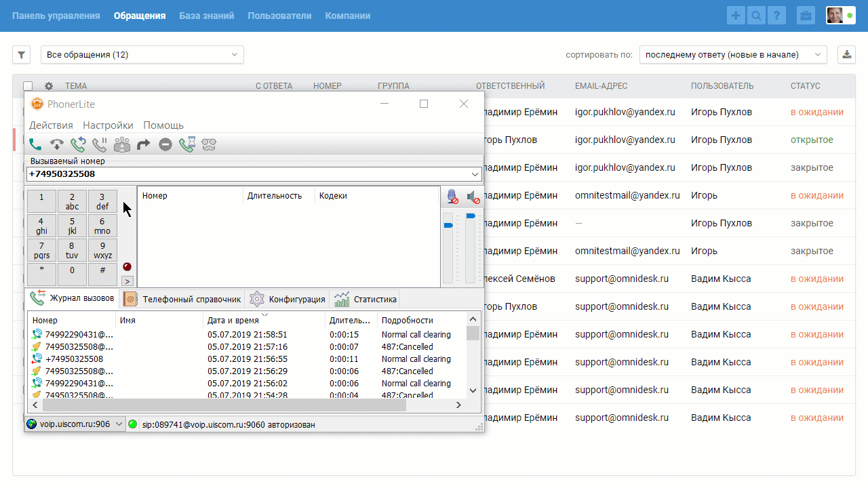Select call log entry +74950325508
The width and height of the screenshot is (868, 488).
tap(248, 359)
